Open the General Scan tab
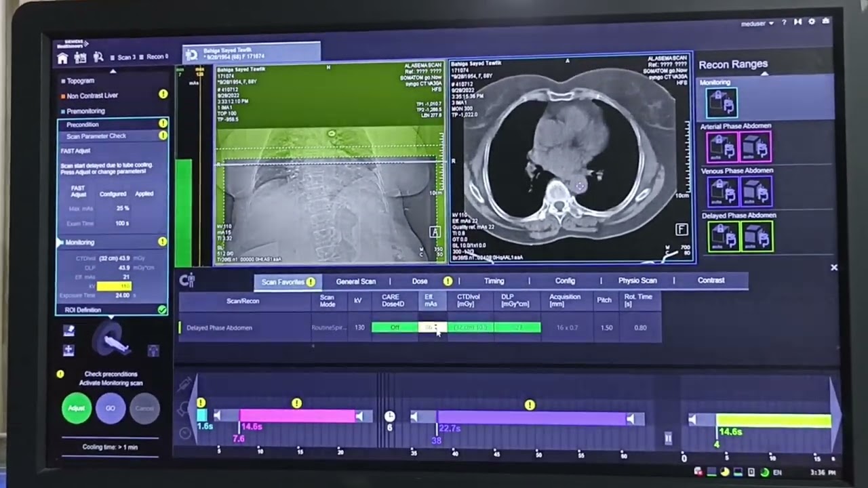 (356, 281)
